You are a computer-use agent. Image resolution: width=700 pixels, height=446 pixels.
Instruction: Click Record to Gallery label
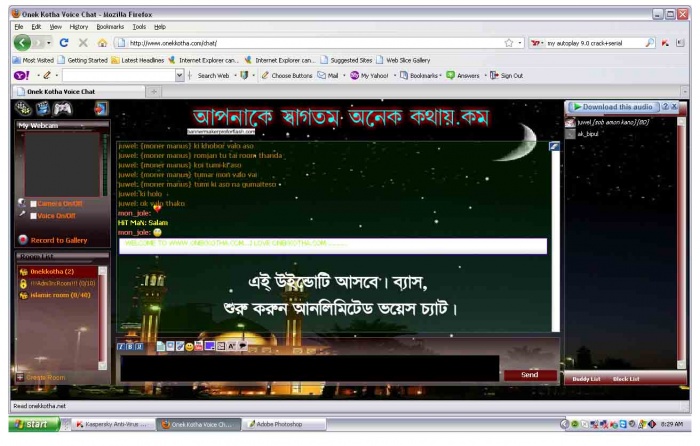point(59,240)
